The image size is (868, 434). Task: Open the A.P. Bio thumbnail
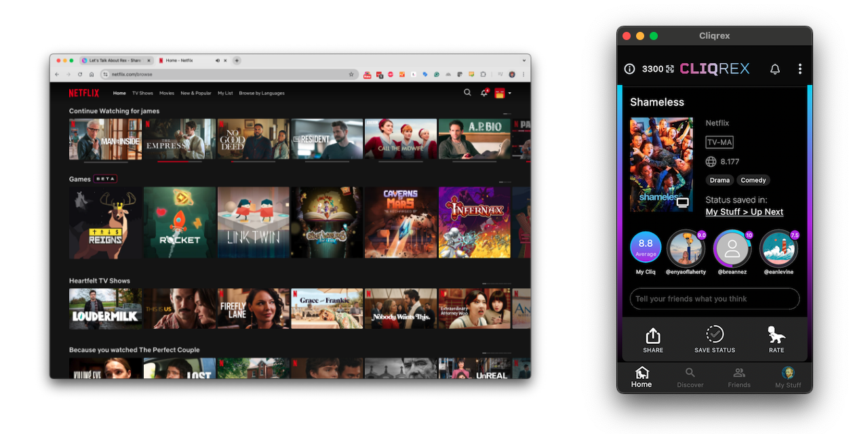point(474,139)
